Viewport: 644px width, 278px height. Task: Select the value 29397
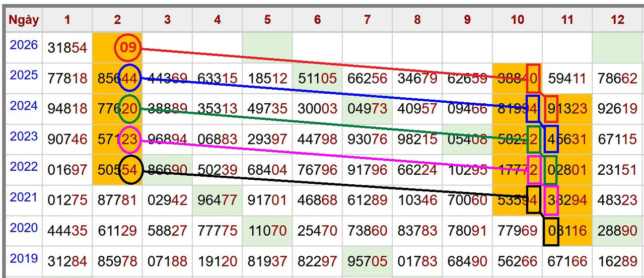click(x=267, y=140)
